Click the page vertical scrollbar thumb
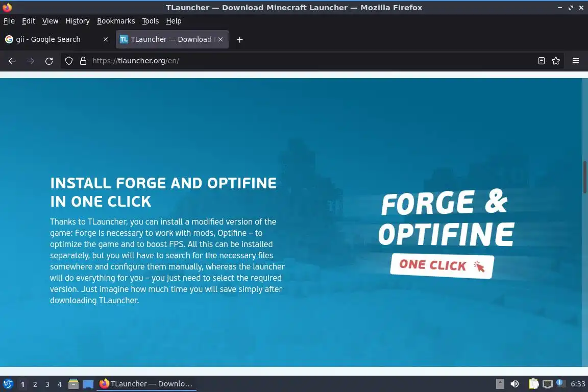 584,177
